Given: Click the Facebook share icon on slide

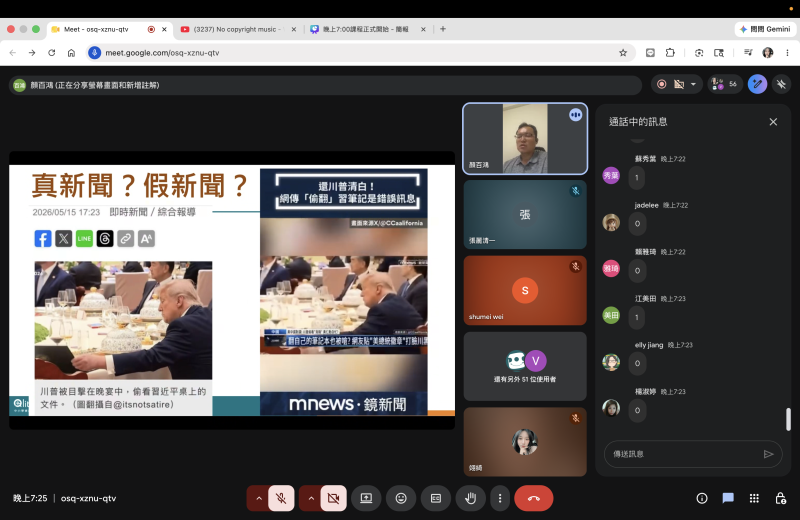Looking at the screenshot, I should click(x=43, y=238).
